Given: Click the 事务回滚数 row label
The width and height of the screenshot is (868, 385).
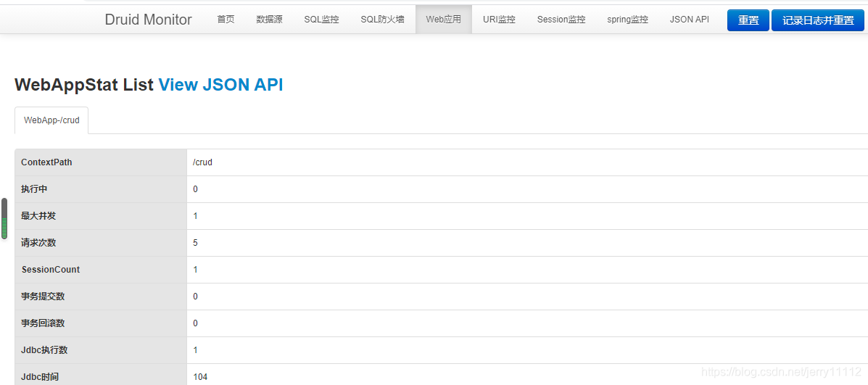Looking at the screenshot, I should [44, 323].
